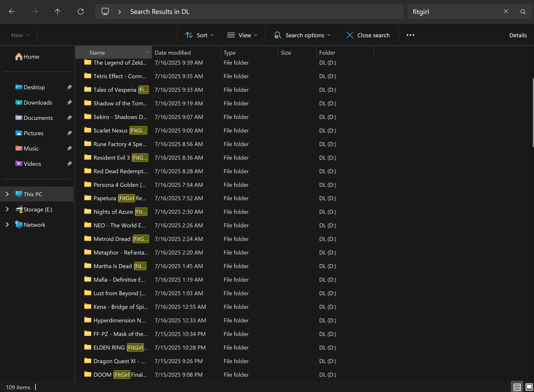This screenshot has width=534, height=392.
Task: Open the Sort dropdown menu
Action: pyautogui.click(x=199, y=35)
